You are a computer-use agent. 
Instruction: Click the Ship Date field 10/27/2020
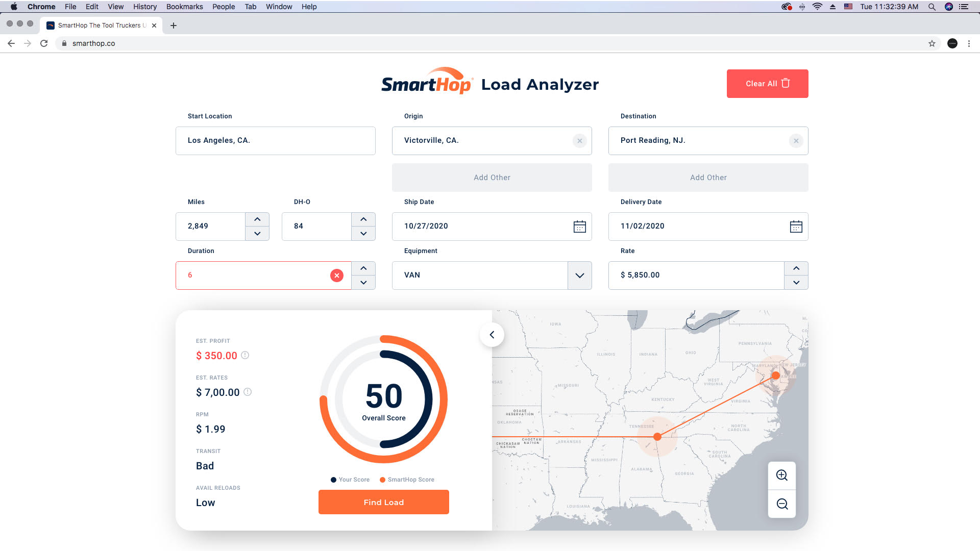coord(492,227)
